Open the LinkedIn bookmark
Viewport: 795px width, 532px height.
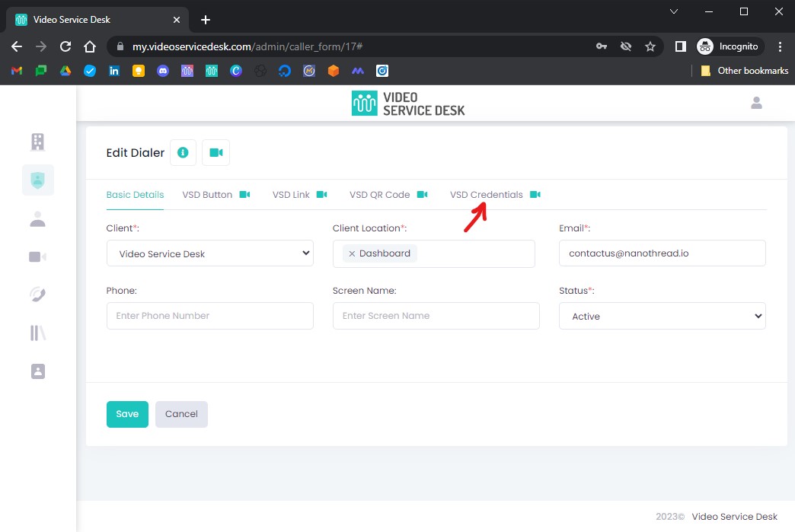(114, 71)
